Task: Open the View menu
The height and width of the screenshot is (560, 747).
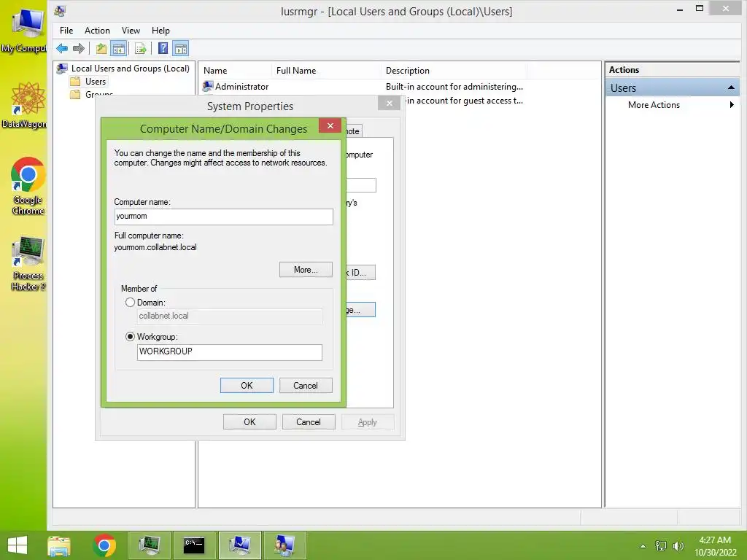Action: tap(131, 31)
